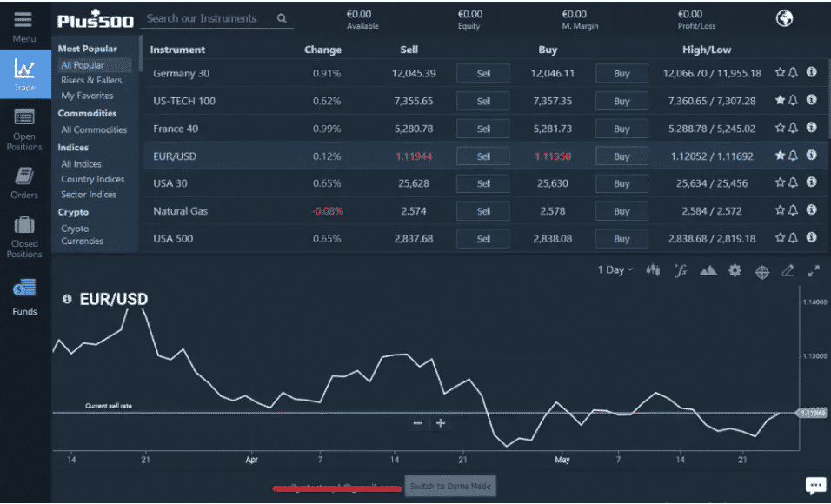This screenshot has width=831, height=504.
Task: Show info for Germany 30 instrument
Action: pyautogui.click(x=811, y=73)
